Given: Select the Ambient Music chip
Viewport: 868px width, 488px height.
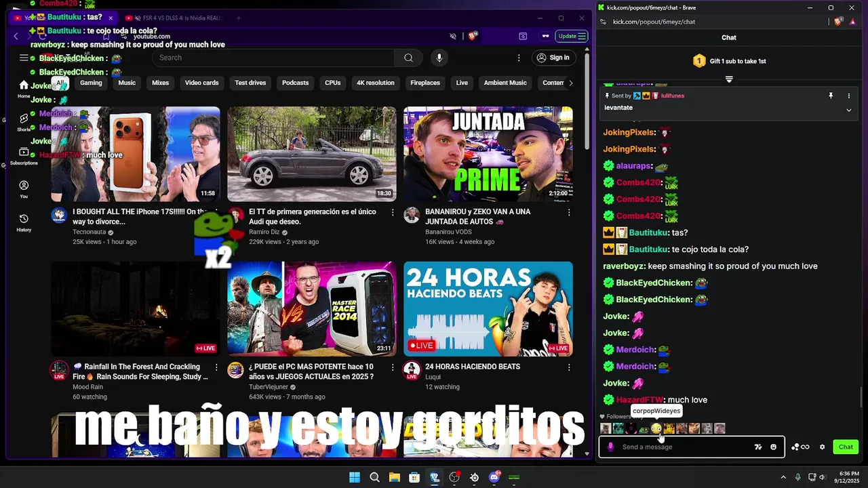Looking at the screenshot, I should 505,83.
